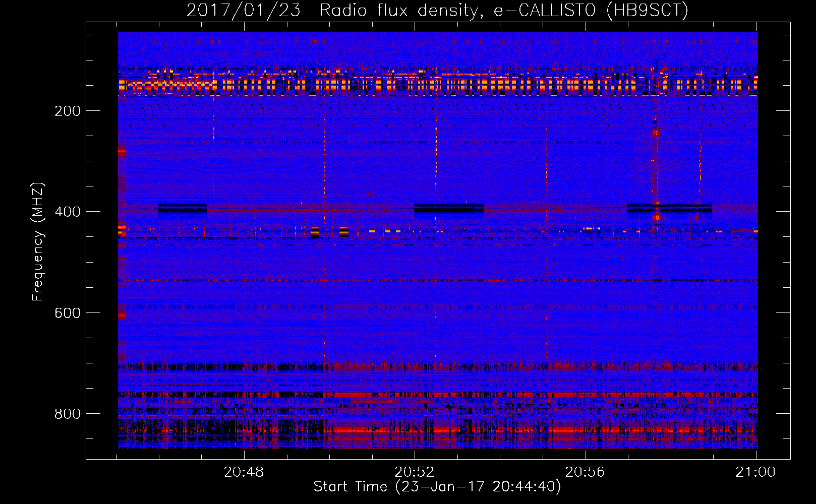Click the 800 frequency tick label

pyautogui.click(x=68, y=414)
